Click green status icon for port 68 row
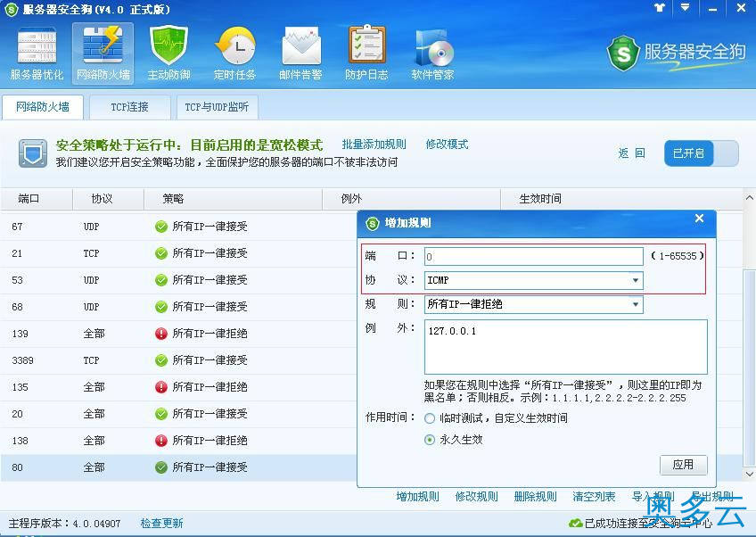 [x=161, y=307]
